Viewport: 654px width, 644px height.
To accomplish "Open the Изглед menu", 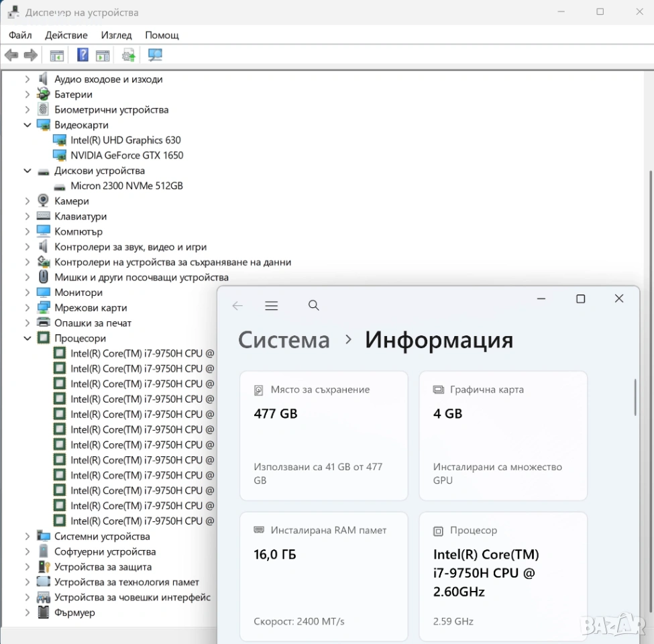I will click(x=116, y=35).
